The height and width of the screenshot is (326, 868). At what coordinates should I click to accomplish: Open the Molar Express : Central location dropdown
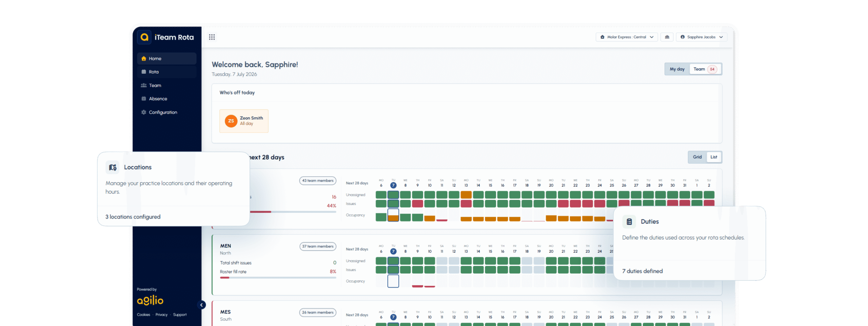[627, 37]
